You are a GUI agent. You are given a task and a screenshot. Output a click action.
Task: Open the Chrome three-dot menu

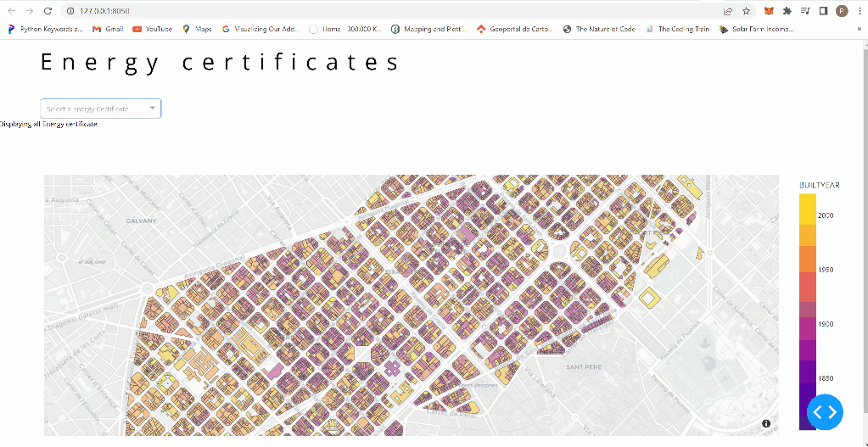coord(860,11)
